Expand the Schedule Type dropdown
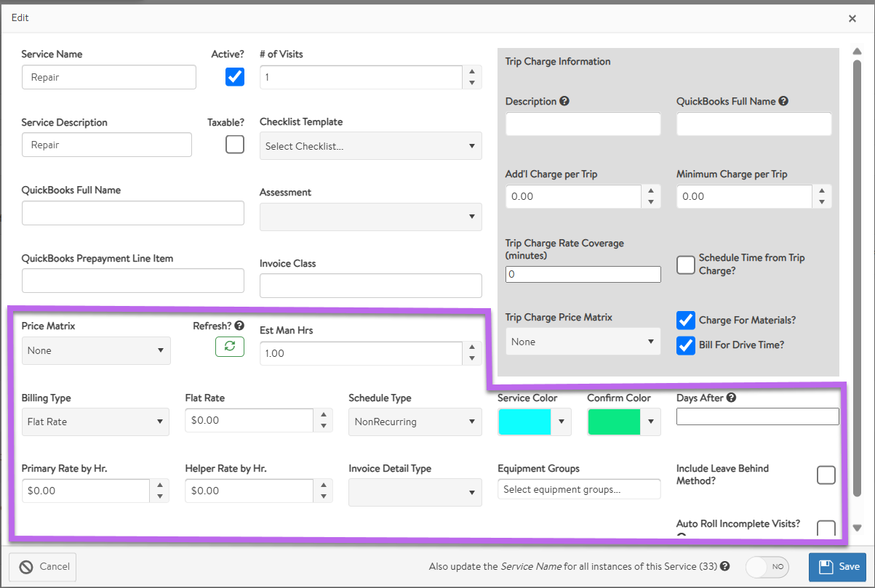The width and height of the screenshot is (875, 588). click(415, 422)
